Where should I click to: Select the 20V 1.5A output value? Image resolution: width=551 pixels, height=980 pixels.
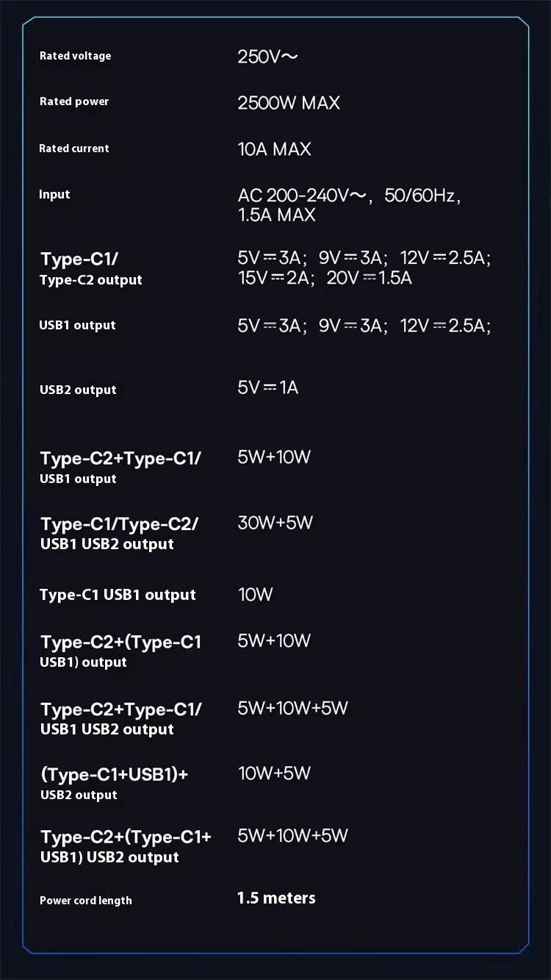click(369, 278)
